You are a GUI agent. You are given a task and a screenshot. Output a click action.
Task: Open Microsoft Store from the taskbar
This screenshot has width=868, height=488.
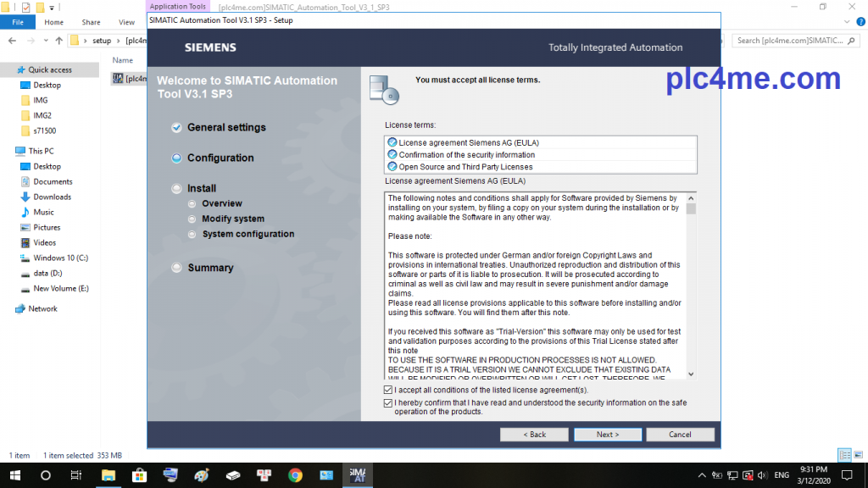point(140,475)
